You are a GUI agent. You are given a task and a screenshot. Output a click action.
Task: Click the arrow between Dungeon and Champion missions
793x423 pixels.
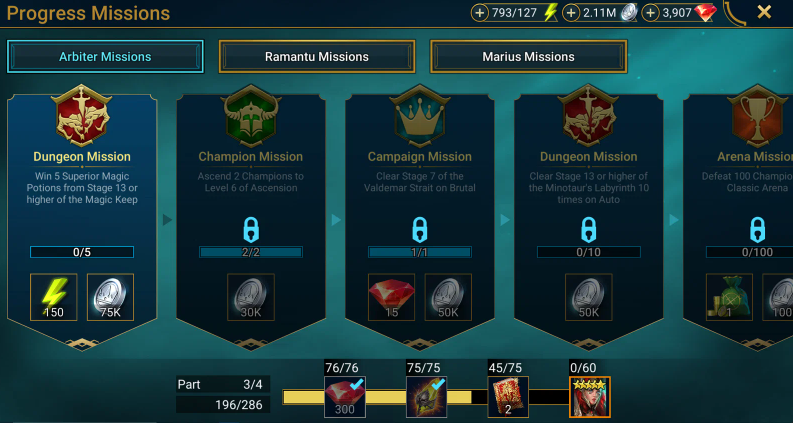tap(167, 220)
